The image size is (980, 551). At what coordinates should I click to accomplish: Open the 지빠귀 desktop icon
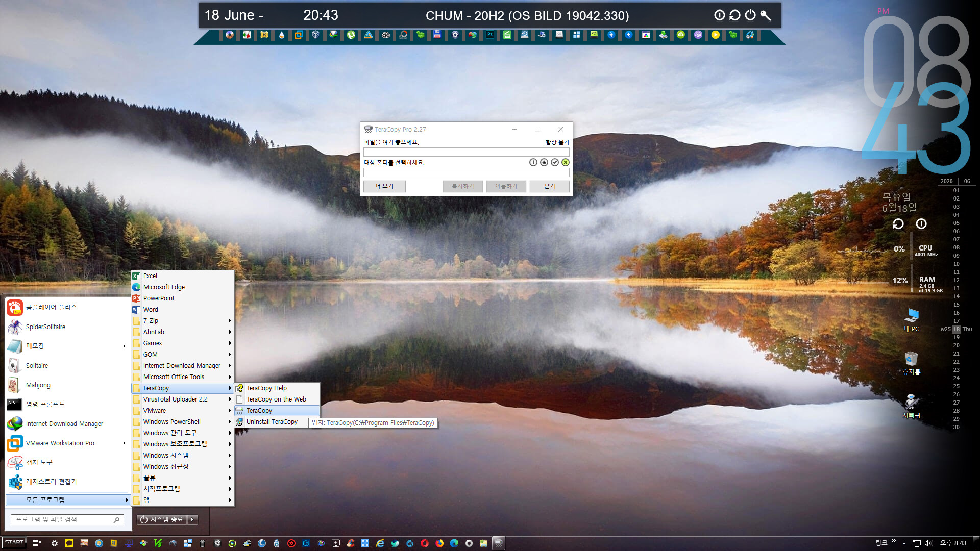(912, 407)
